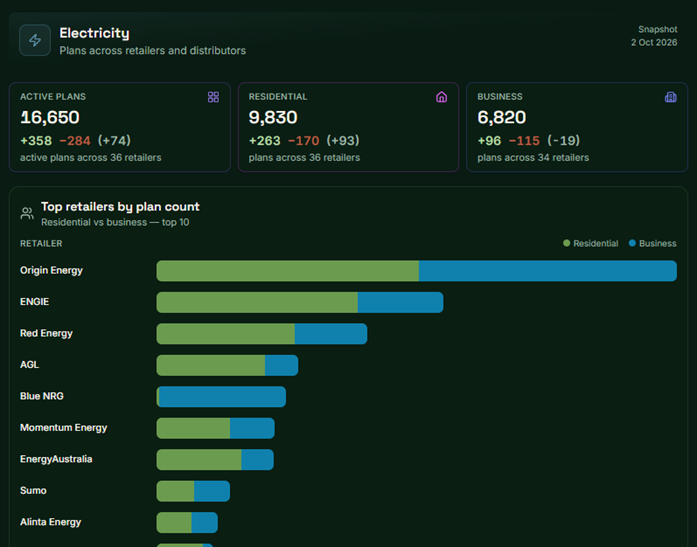
Task: Toggle the Business legend dot
Action: (x=632, y=243)
